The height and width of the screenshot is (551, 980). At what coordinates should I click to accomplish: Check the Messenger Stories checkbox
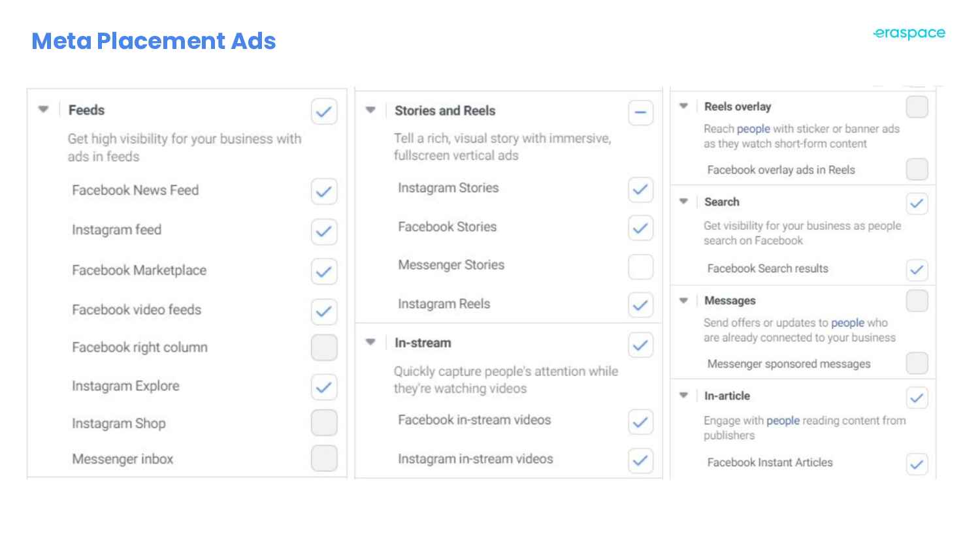640,266
